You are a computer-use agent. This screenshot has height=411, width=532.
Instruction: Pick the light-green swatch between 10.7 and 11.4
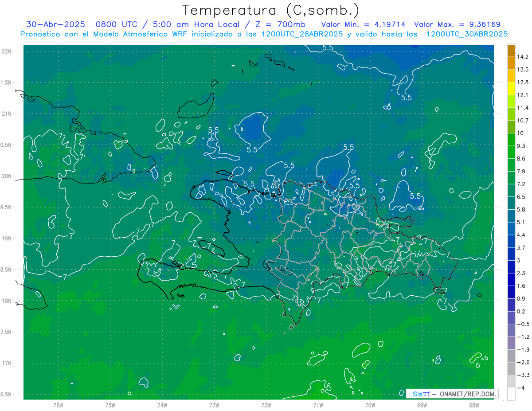(x=511, y=114)
